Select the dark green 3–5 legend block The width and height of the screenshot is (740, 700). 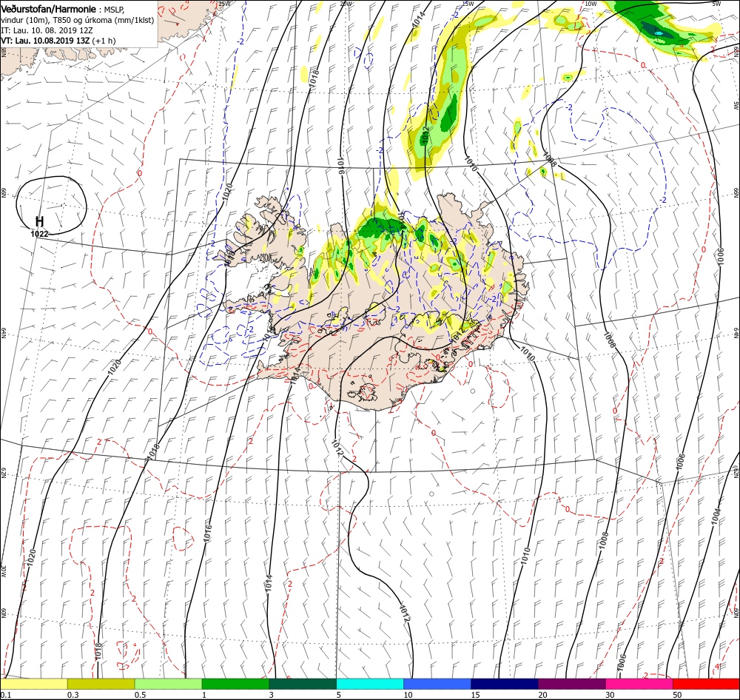[303, 684]
